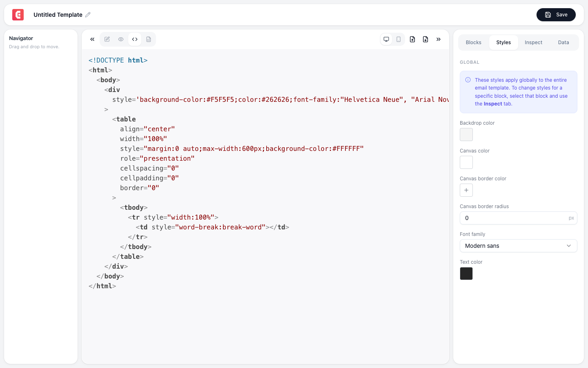Open the Inspect tab
Viewport: 588px width, 368px height.
pyautogui.click(x=534, y=43)
